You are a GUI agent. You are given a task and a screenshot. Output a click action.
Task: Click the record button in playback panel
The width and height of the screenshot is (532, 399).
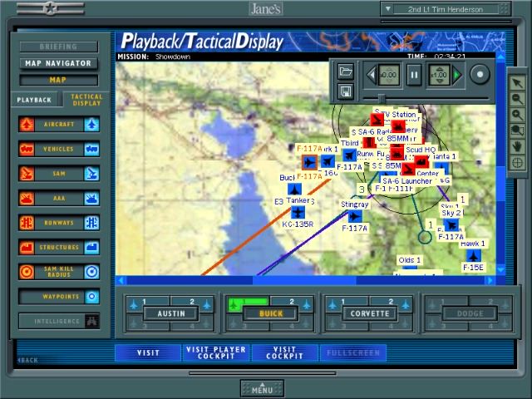(480, 75)
